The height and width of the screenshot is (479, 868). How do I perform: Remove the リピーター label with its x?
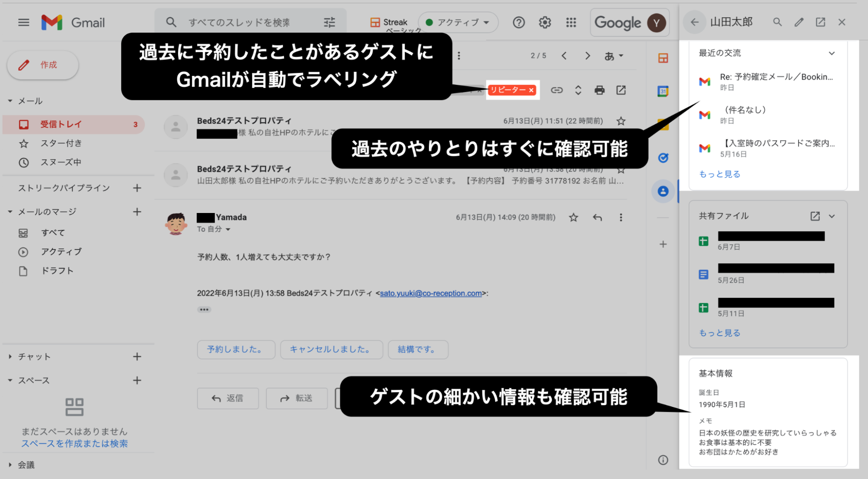click(x=531, y=90)
